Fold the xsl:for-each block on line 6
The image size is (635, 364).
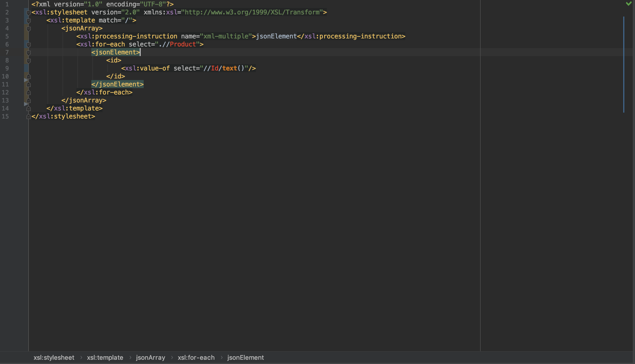coord(29,45)
